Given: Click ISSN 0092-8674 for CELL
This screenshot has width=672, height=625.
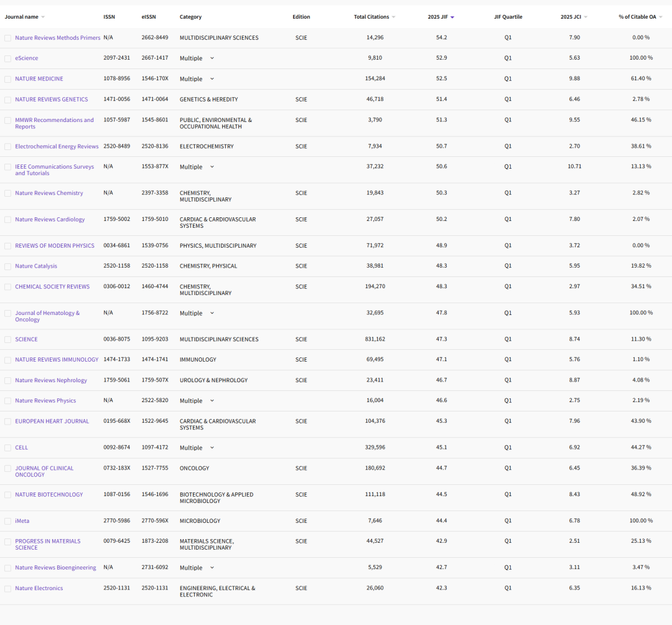Looking at the screenshot, I should [x=116, y=448].
